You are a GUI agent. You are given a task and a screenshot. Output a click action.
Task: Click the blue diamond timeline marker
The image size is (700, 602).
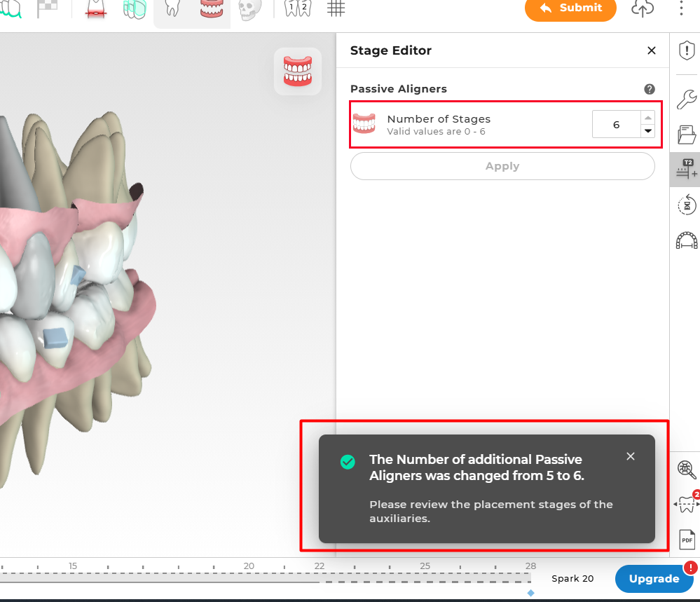pyautogui.click(x=531, y=593)
